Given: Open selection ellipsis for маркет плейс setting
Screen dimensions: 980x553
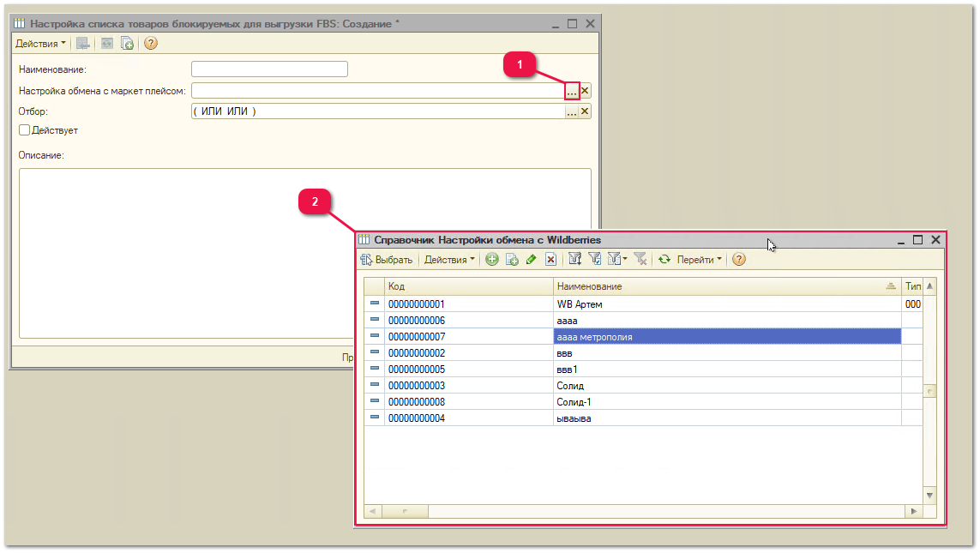Looking at the screenshot, I should click(572, 91).
